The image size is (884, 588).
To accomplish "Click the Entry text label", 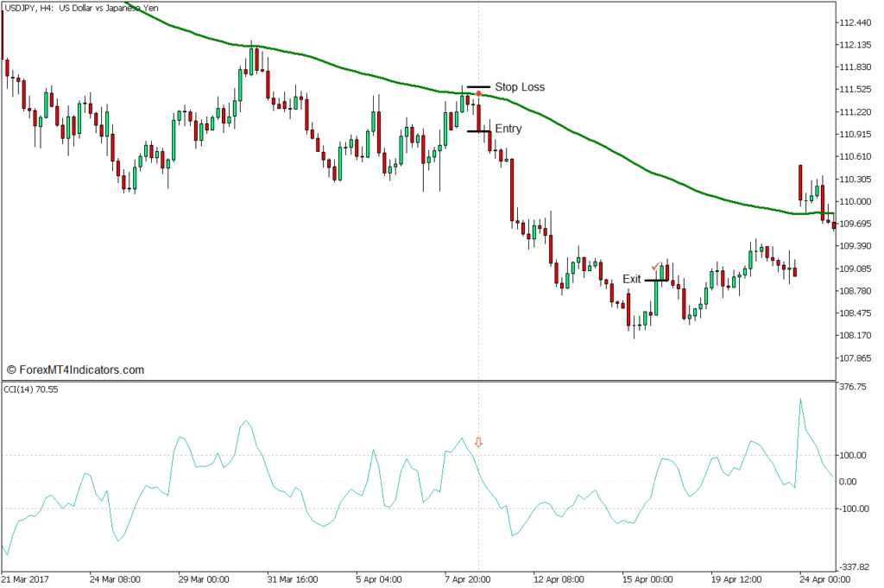I will point(508,130).
